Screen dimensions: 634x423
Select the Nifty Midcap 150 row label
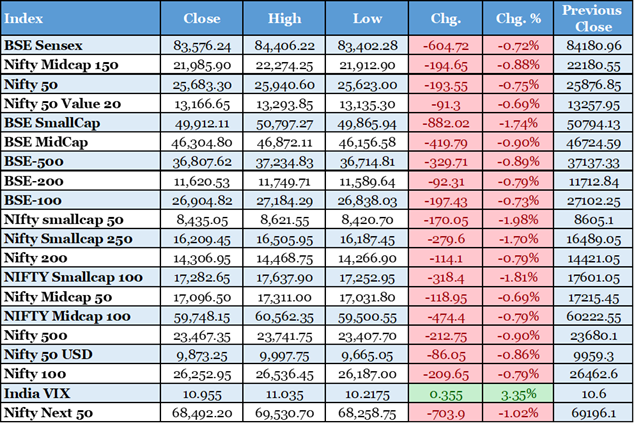(x=62, y=63)
